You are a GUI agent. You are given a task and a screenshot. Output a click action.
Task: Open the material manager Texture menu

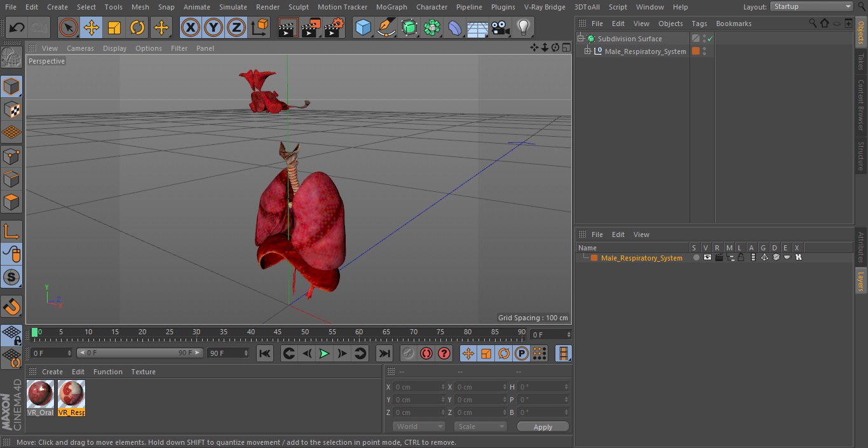pos(143,372)
